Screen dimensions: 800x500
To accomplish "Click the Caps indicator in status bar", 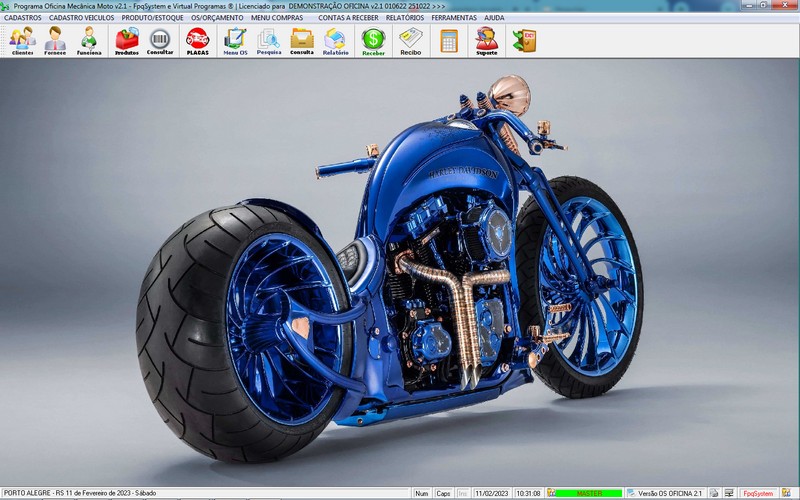I will 443,493.
